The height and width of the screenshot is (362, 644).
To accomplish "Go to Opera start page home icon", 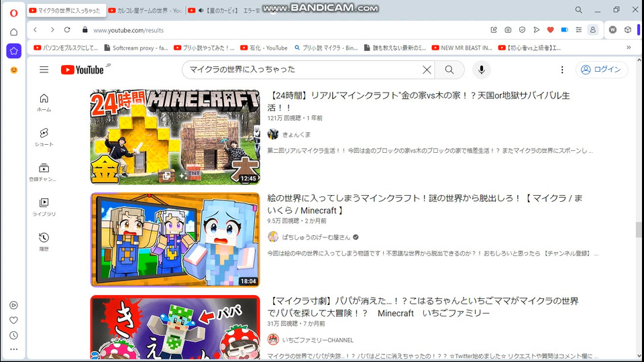I will point(13,32).
